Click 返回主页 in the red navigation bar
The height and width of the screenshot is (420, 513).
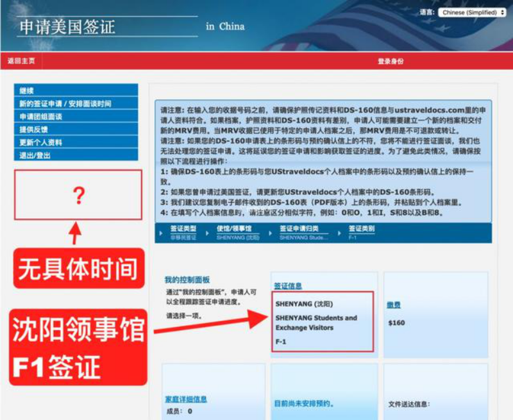click(x=21, y=61)
